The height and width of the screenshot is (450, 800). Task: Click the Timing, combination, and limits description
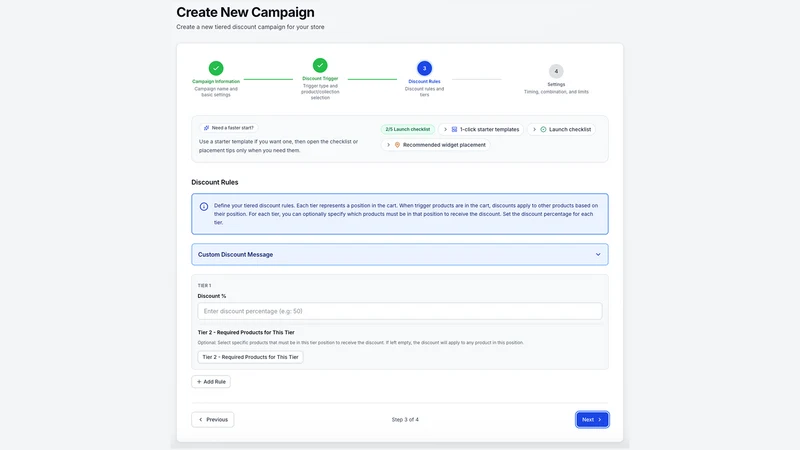(556, 92)
